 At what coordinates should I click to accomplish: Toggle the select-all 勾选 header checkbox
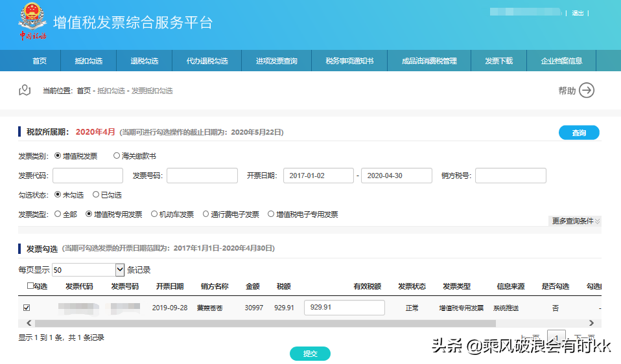pos(30,285)
